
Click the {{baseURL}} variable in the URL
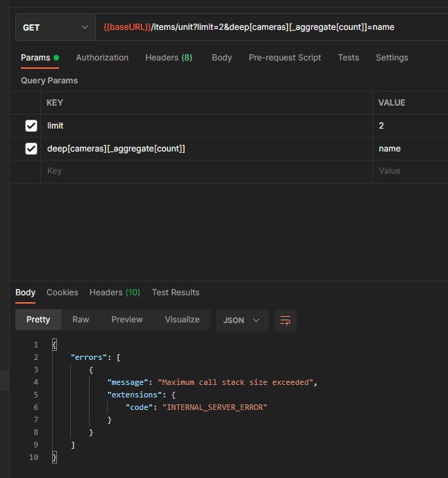click(127, 27)
